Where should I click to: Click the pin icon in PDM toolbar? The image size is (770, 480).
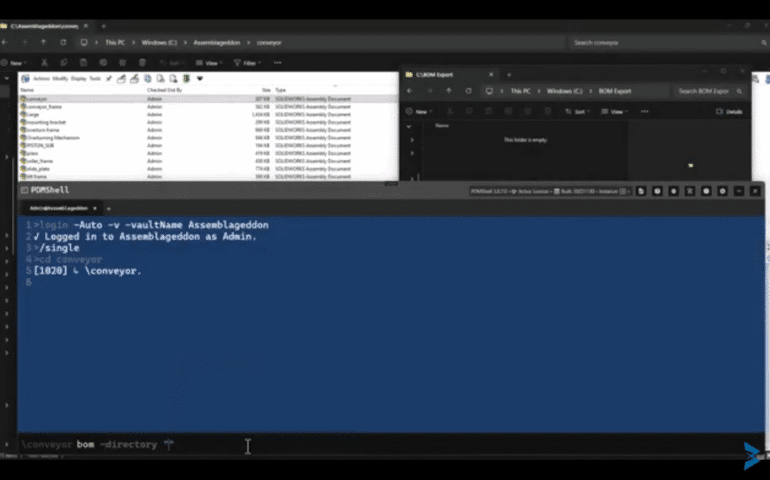[109, 79]
